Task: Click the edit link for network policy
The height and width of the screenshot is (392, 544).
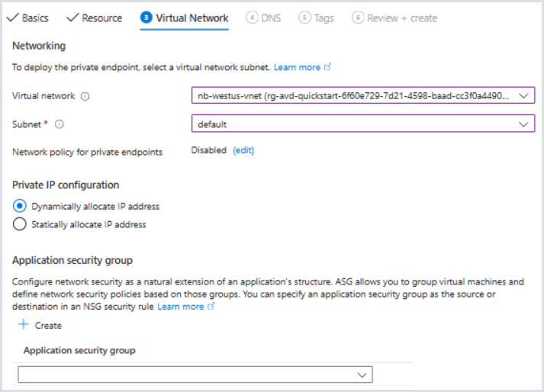Action: tap(243, 150)
